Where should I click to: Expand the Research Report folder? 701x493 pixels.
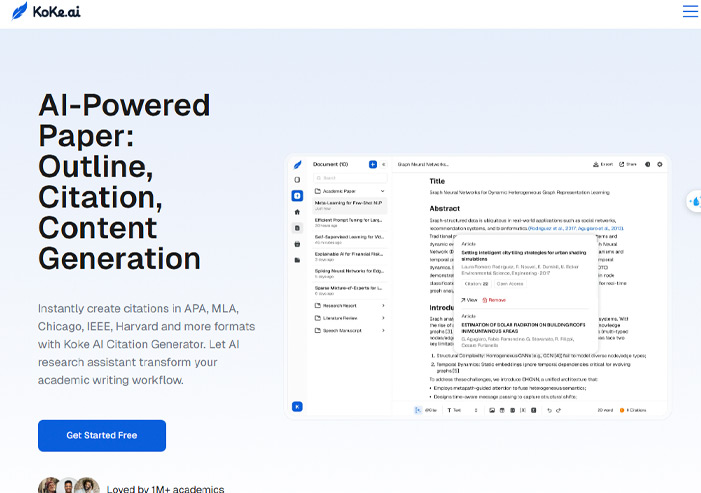pyautogui.click(x=382, y=305)
